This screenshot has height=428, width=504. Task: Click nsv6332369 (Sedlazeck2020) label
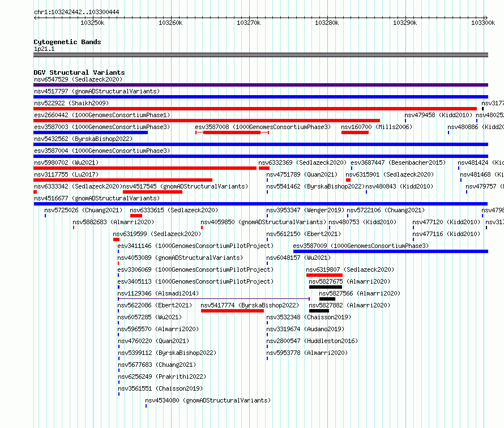tap(302, 162)
